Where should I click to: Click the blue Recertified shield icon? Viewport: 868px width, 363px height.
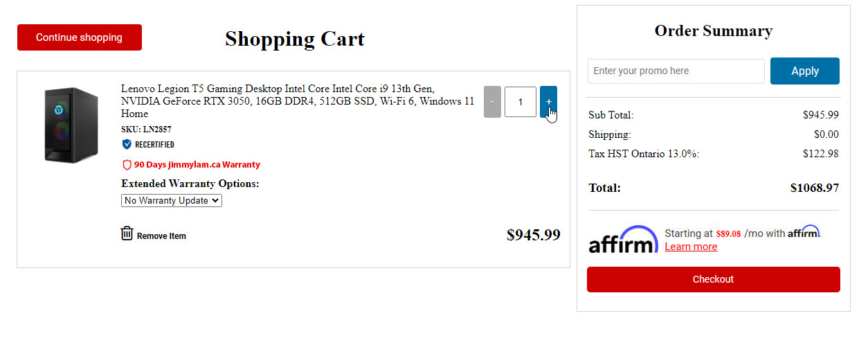tap(127, 144)
